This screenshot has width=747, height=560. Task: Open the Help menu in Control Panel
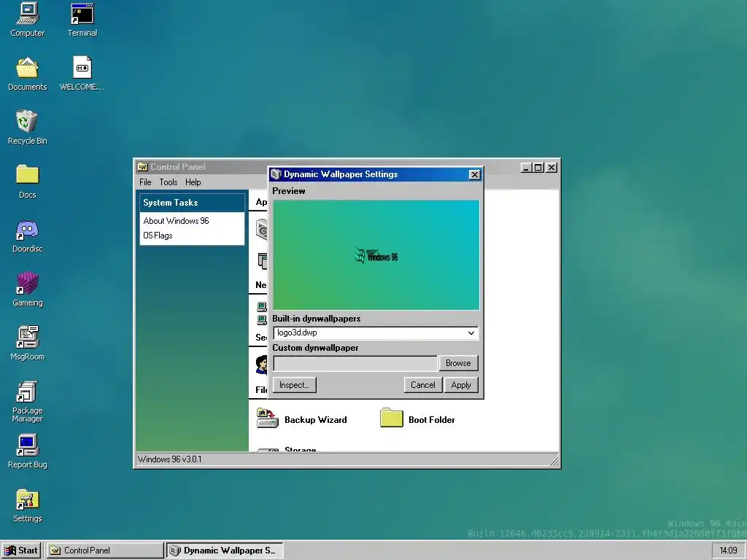[193, 182]
